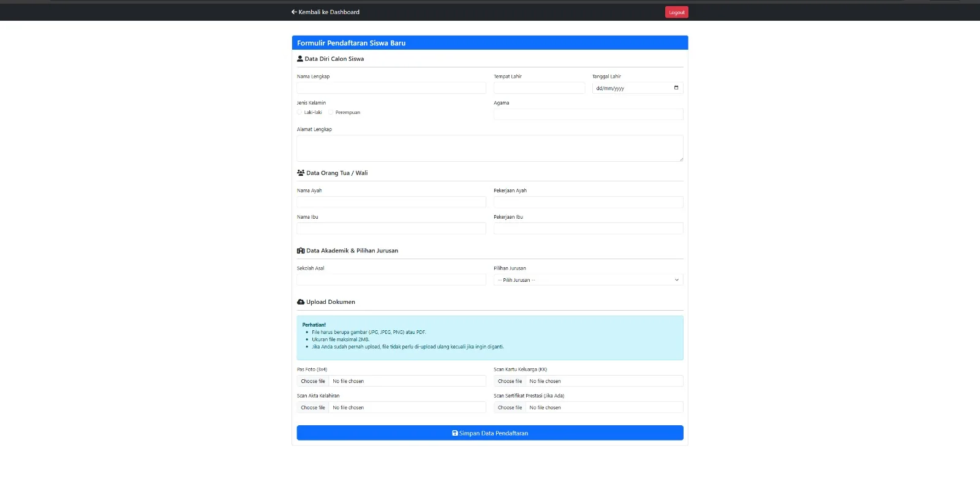Focus the Tempat Lahir input field
Screen dimensions: 980x500
pyautogui.click(x=540, y=88)
